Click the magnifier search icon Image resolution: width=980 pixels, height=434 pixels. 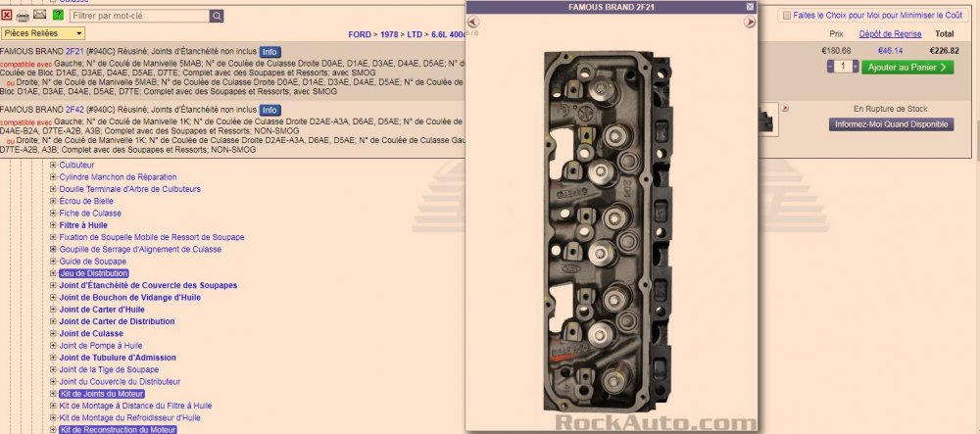tap(217, 16)
